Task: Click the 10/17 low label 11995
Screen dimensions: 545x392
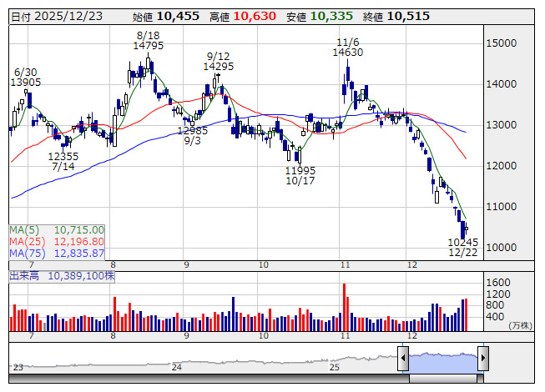Action: point(300,170)
